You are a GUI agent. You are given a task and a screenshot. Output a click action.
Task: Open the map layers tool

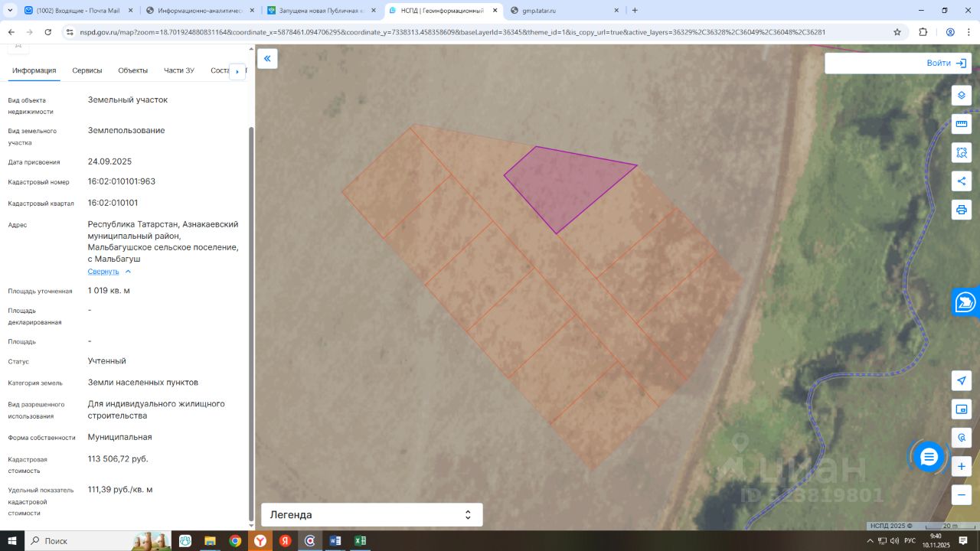(962, 96)
